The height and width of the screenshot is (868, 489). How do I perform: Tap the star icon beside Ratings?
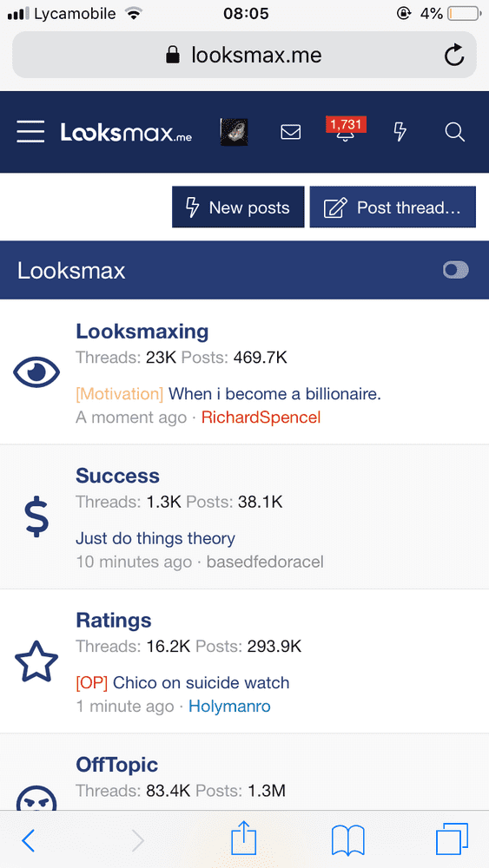[36, 661]
